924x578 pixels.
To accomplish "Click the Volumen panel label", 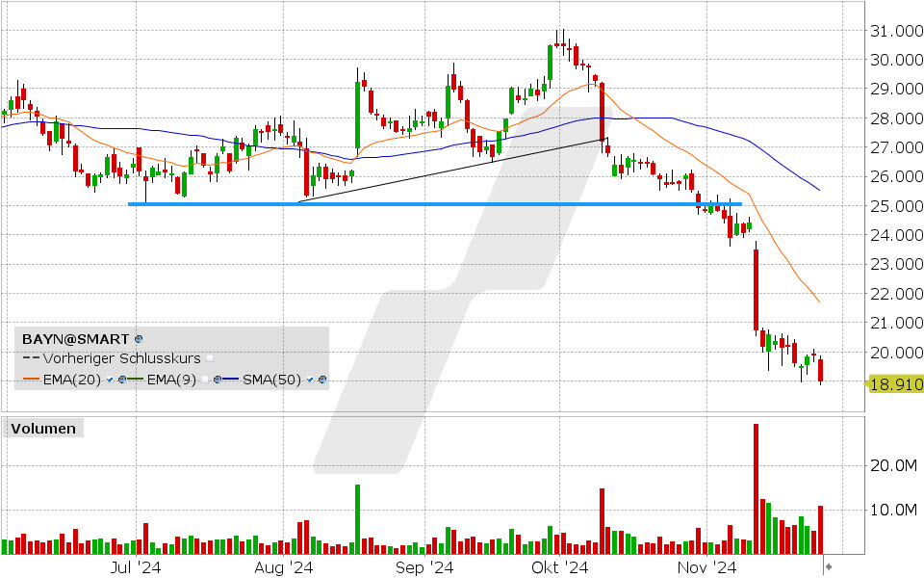I will [x=43, y=429].
